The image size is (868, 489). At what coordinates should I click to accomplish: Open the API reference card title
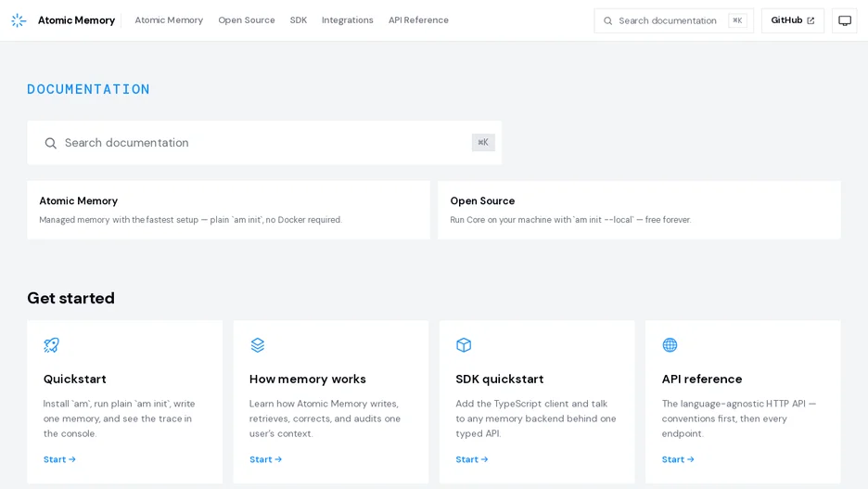coord(702,379)
